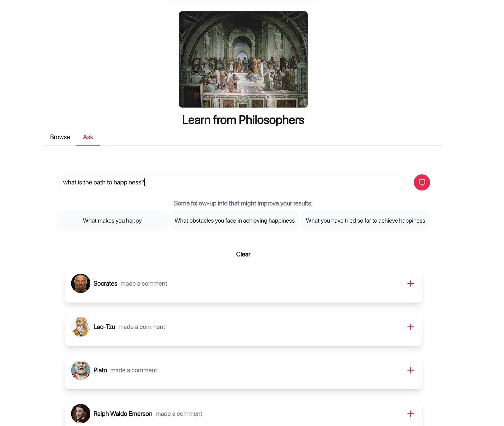504x426 pixels.
Task: Focus the question input field
Action: coord(231,182)
